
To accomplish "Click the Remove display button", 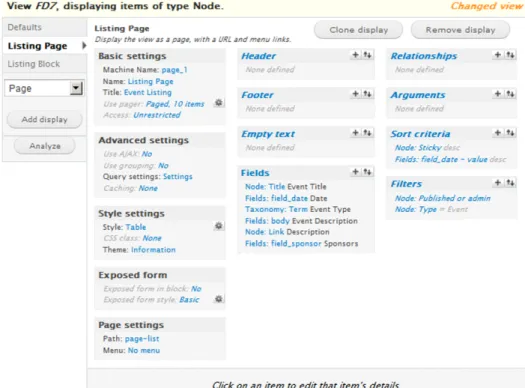I will pyautogui.click(x=460, y=30).
